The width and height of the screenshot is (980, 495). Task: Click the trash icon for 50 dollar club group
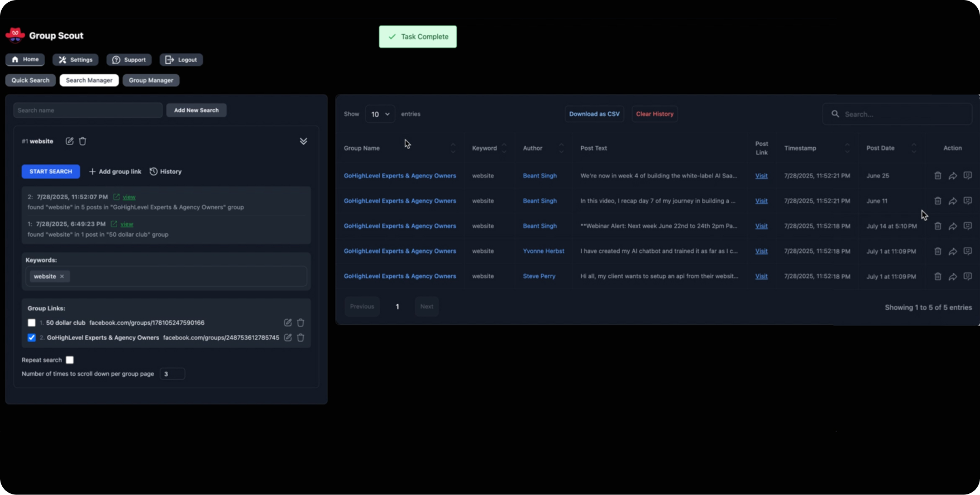click(300, 323)
